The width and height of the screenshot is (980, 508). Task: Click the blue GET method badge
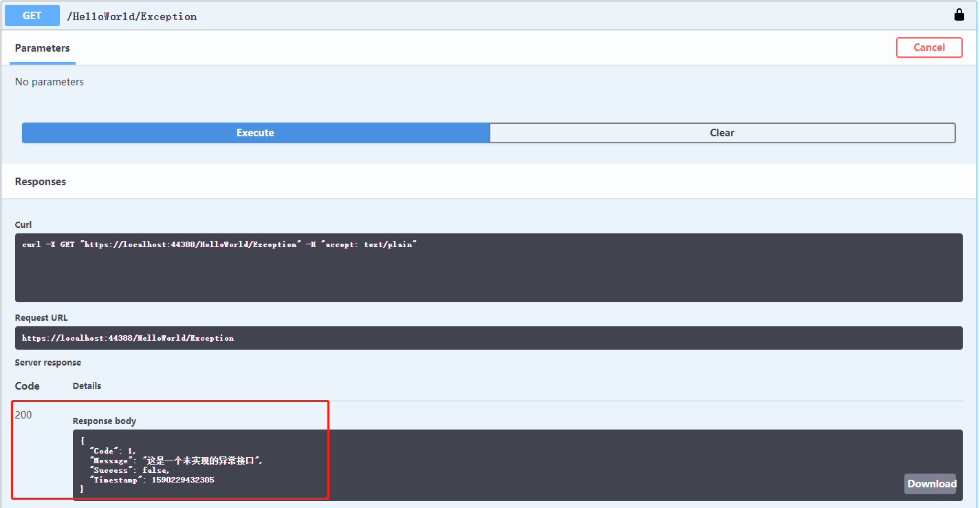coord(32,15)
